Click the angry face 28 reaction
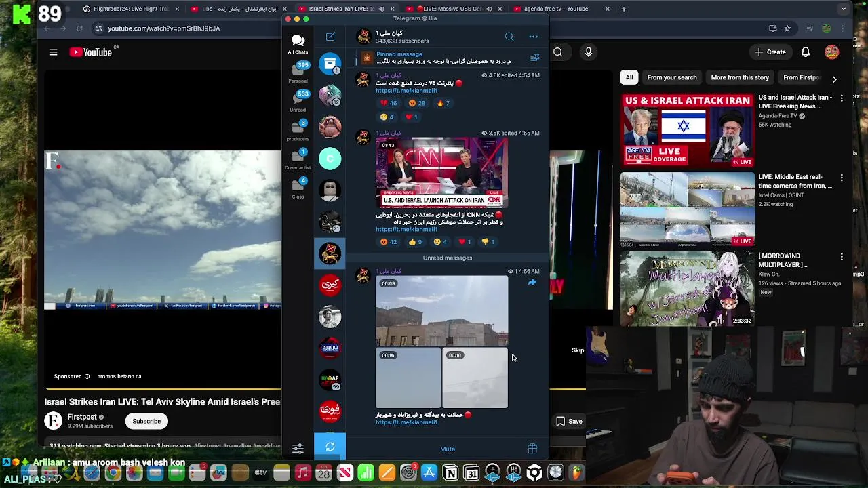The image size is (868, 488). point(416,103)
